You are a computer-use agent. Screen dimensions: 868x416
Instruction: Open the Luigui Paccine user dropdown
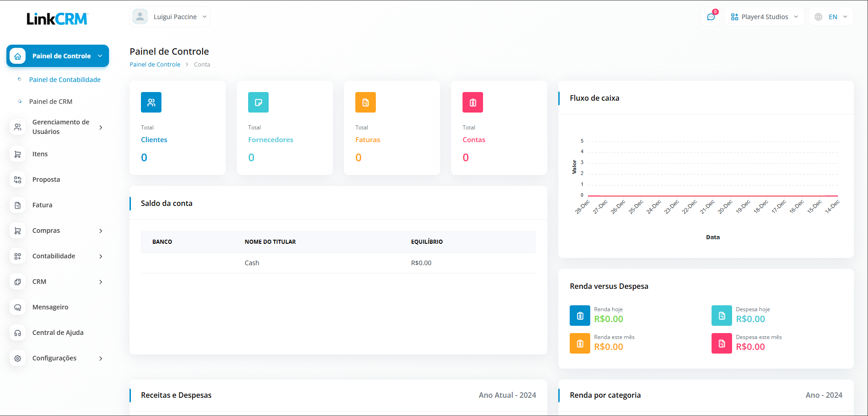pos(170,17)
